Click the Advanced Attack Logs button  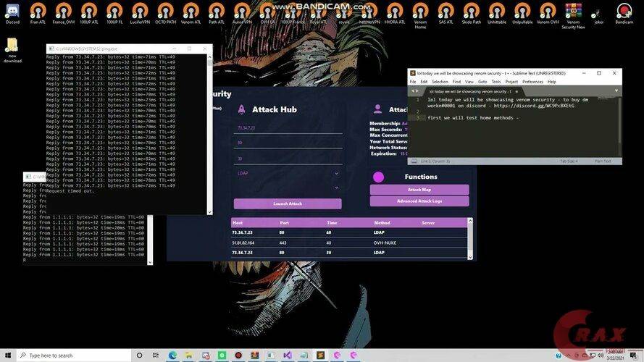pyautogui.click(x=419, y=201)
